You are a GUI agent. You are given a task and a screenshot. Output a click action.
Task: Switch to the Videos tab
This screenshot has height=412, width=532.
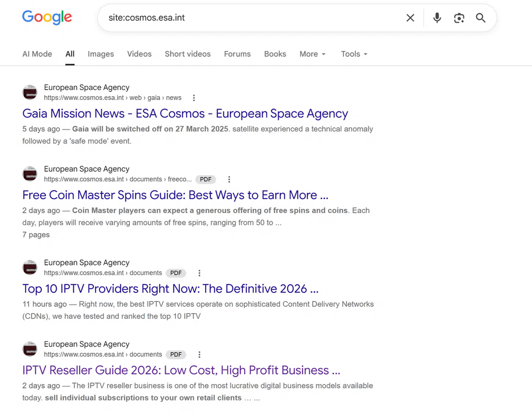[x=139, y=54]
